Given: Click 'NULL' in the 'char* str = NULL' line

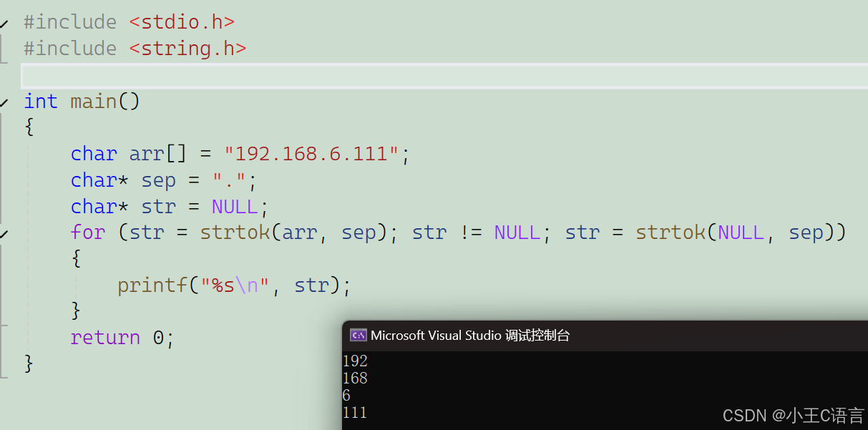Looking at the screenshot, I should 235,207.
